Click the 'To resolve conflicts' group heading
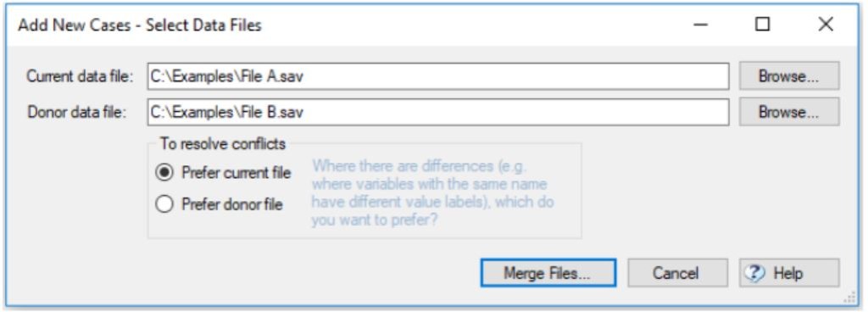This screenshot has height=312, width=868. tap(223, 144)
